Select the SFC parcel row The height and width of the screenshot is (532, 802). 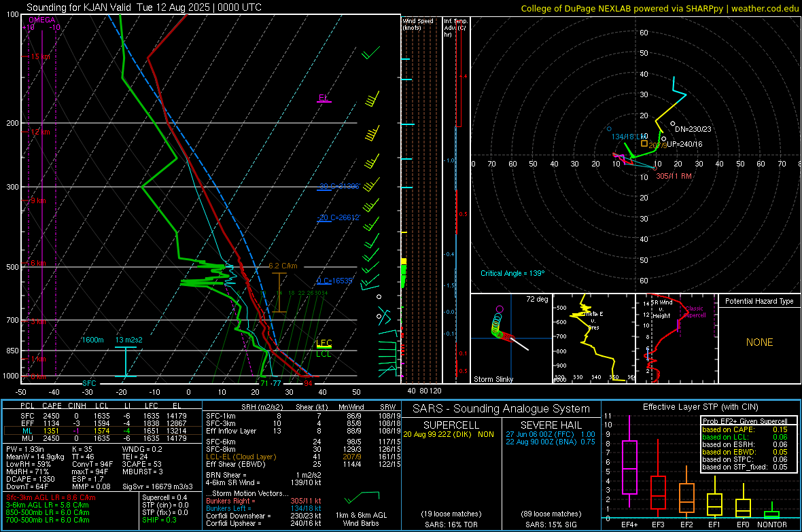coord(103,416)
